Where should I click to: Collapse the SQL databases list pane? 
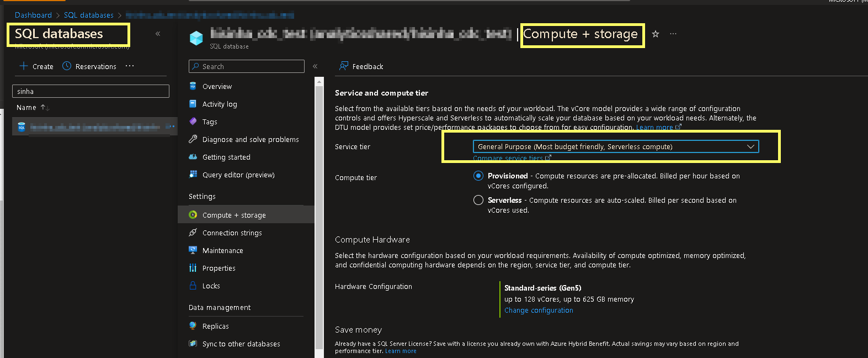pyautogui.click(x=158, y=34)
